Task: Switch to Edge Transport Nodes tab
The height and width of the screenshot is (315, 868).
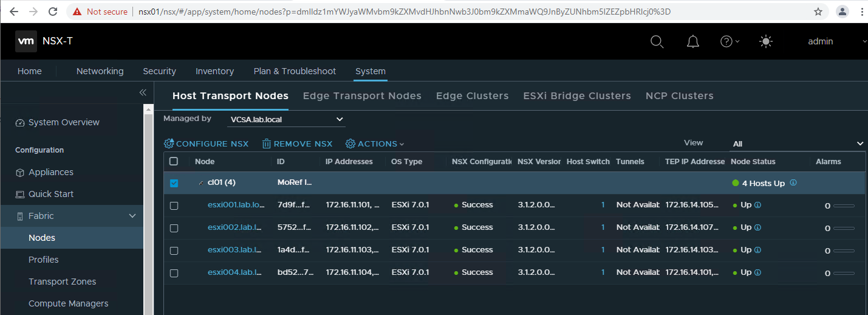Action: coord(362,95)
